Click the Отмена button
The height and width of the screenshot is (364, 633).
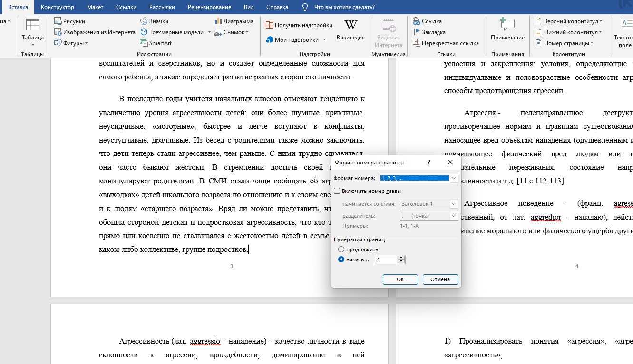(x=440, y=279)
